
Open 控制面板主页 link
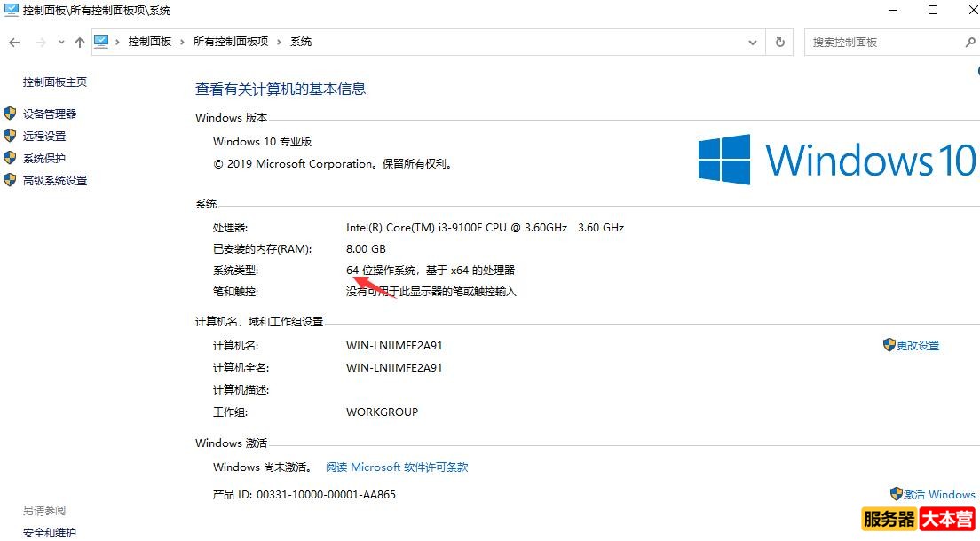click(x=55, y=82)
